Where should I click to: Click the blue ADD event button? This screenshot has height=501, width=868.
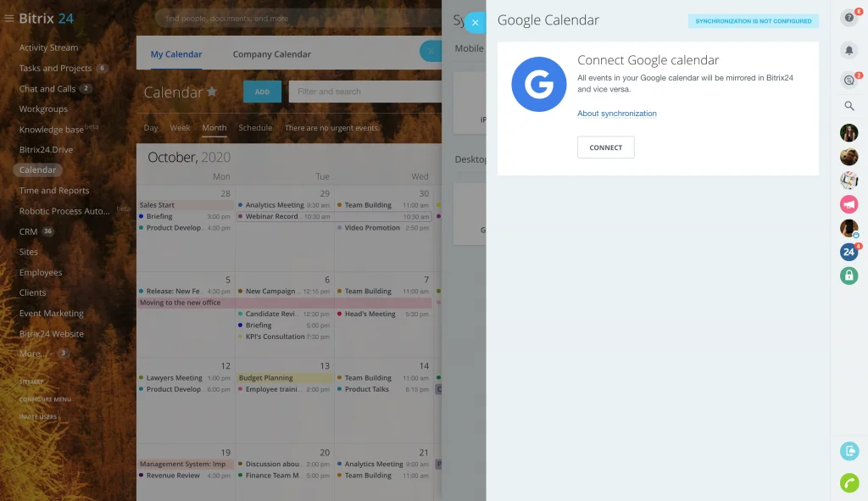[x=262, y=92]
